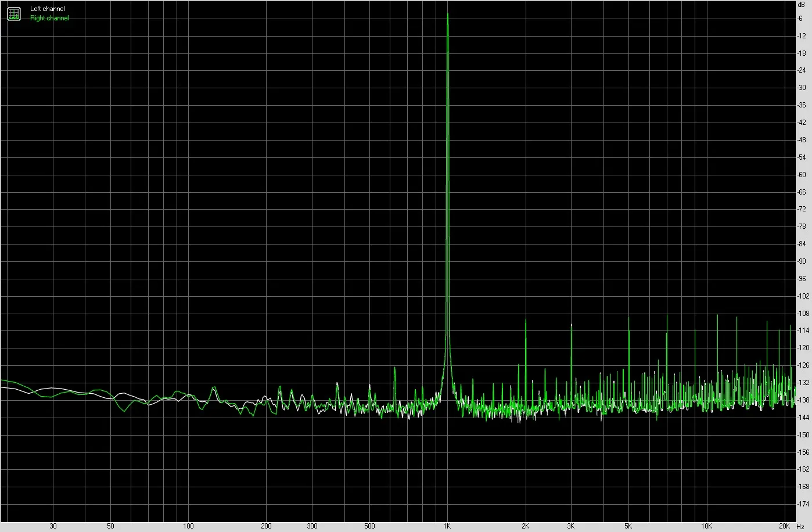The height and width of the screenshot is (532, 812).
Task: Click the -120 dB axis value
Action: click(x=803, y=348)
